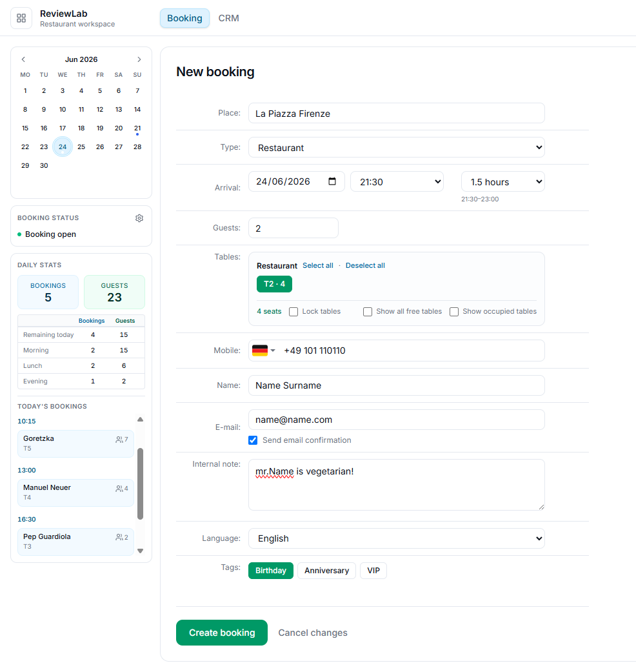Click the scroll-up arrow in today's bookings
Image resolution: width=636 pixels, height=672 pixels.
(140, 420)
